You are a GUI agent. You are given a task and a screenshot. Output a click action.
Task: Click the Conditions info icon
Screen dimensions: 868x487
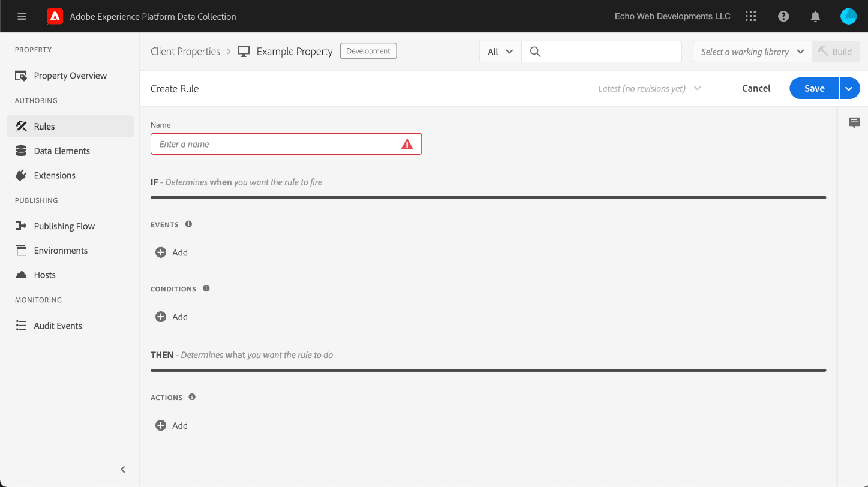[206, 288]
